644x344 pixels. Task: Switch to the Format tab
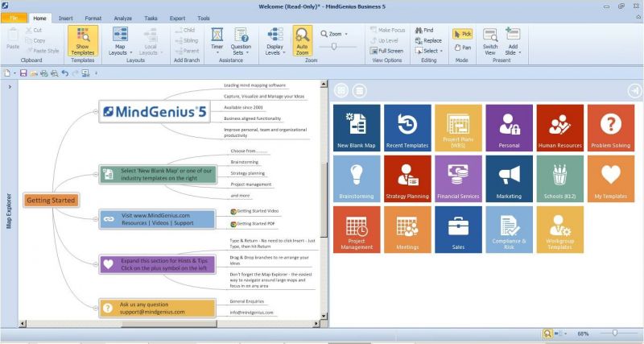tap(93, 18)
